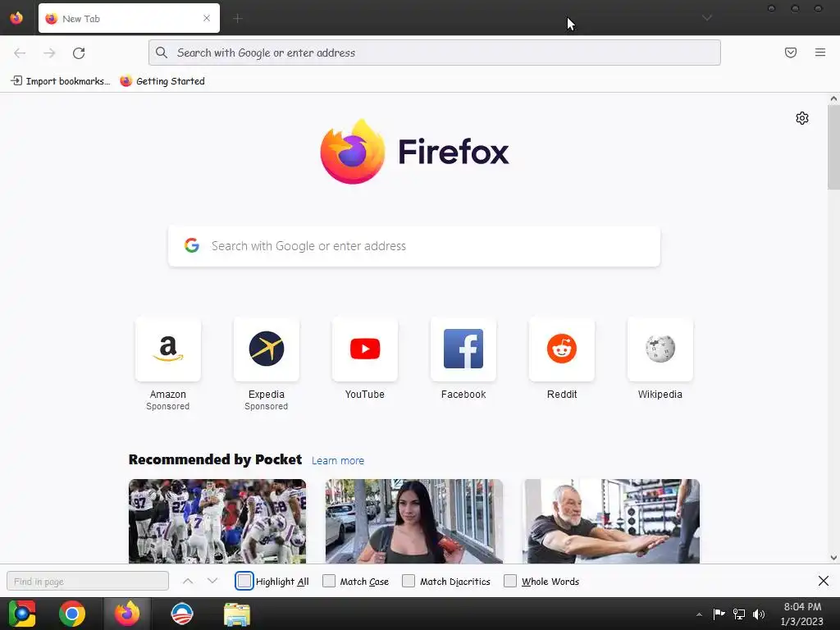Click the network tray icon
The height and width of the screenshot is (630, 840).
click(x=739, y=614)
